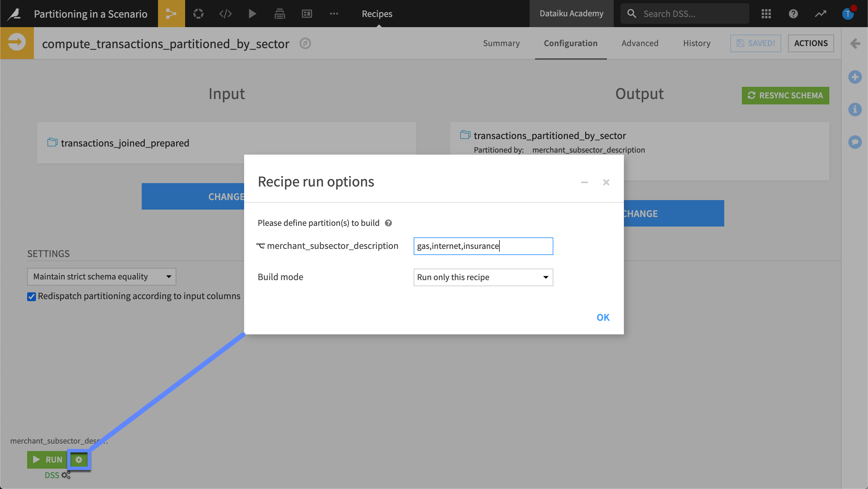Open the Lab circular icon in the navbar

198,14
